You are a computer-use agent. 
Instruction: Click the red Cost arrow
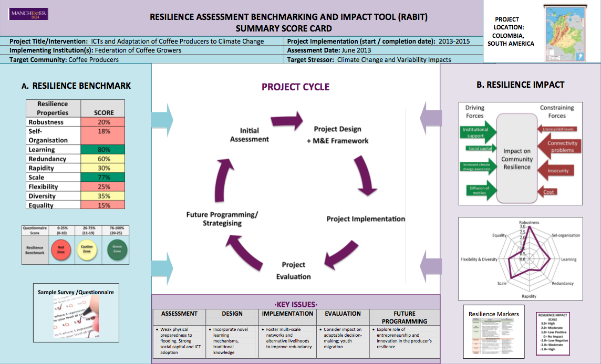[x=547, y=192]
